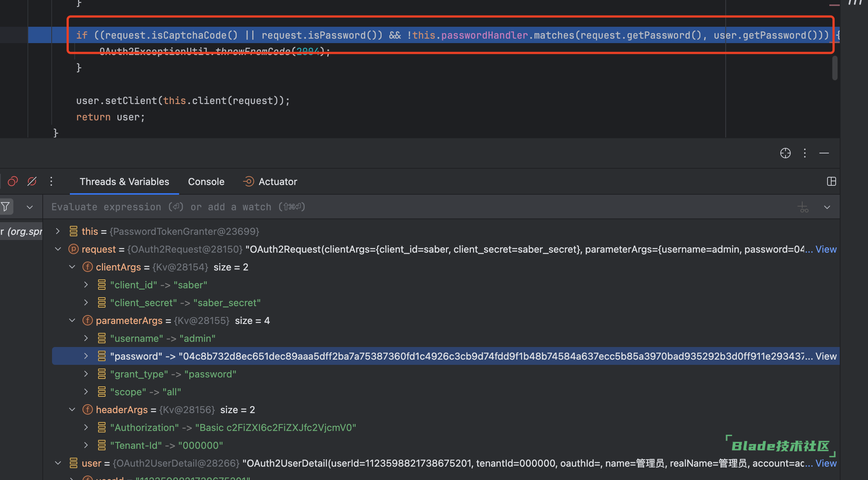Click the 'this' variable object icon
The height and width of the screenshot is (480, 868).
click(74, 231)
